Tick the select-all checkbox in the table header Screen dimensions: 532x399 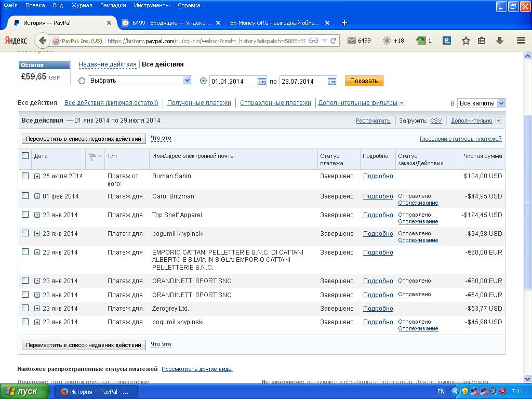[25, 156]
